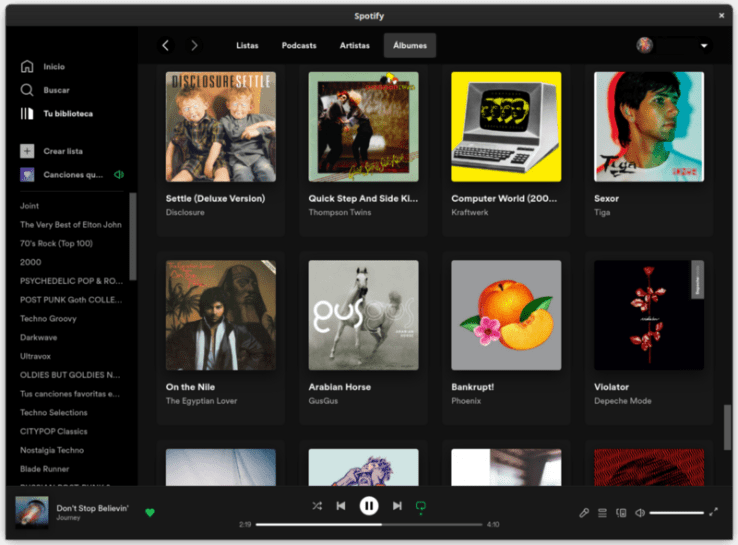This screenshot has height=545, width=738.
Task: Open the Nostalgia Techno playlist
Action: [x=52, y=450]
